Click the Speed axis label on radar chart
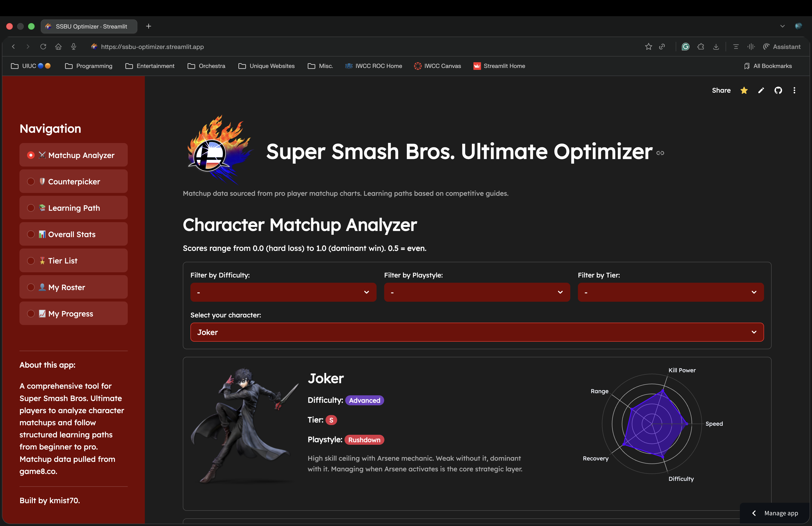The image size is (812, 526). (x=714, y=424)
